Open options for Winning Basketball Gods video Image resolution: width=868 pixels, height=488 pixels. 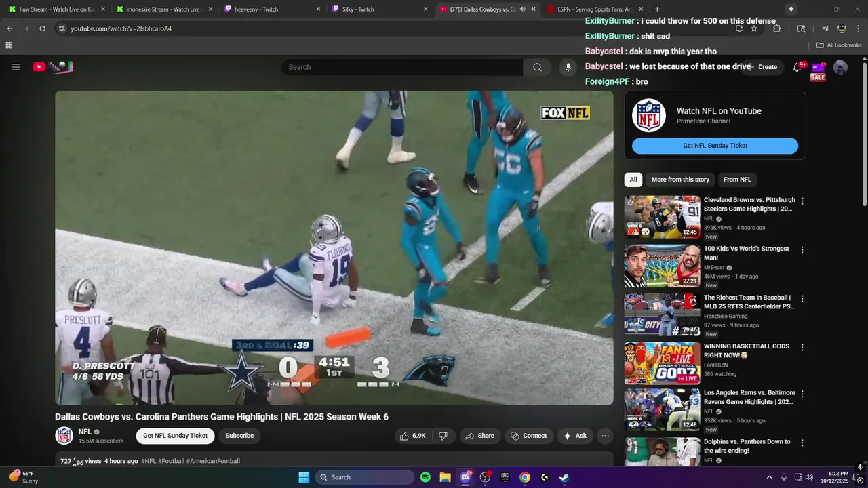tap(802, 348)
